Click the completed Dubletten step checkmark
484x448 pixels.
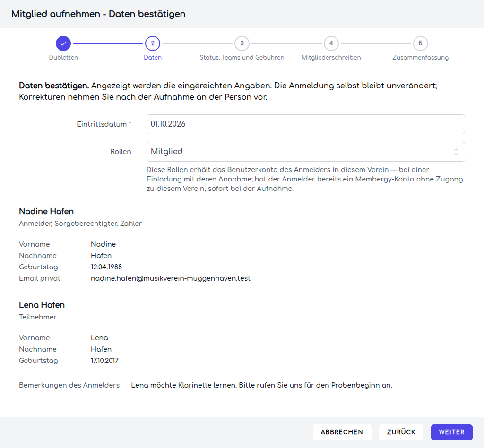63,43
